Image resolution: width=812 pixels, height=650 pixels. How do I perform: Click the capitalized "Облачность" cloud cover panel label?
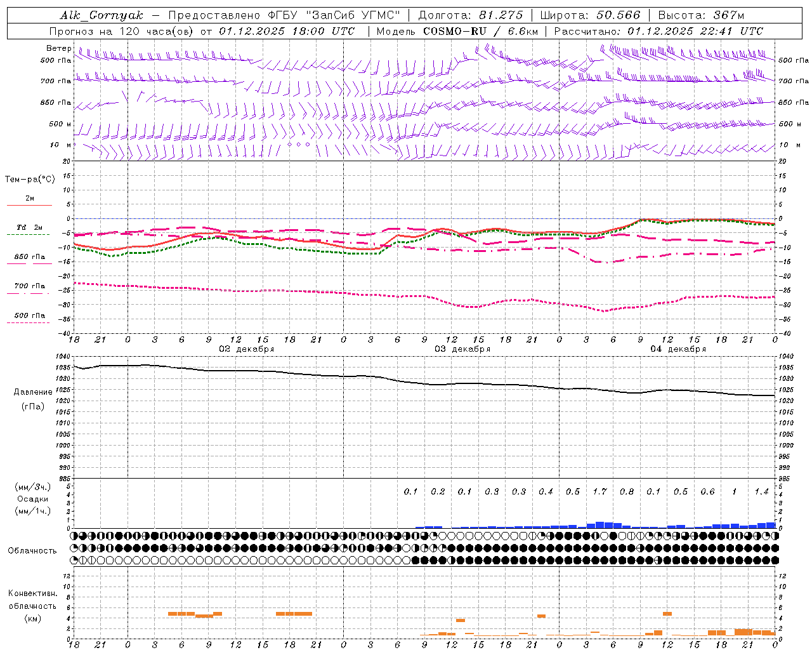pyautogui.click(x=32, y=550)
